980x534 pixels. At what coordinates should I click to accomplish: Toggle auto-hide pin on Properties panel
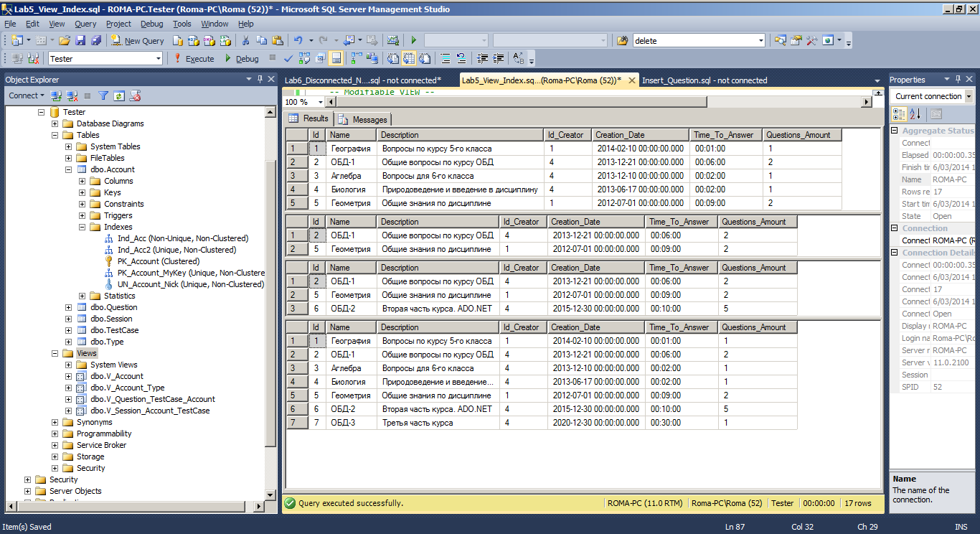pos(958,80)
